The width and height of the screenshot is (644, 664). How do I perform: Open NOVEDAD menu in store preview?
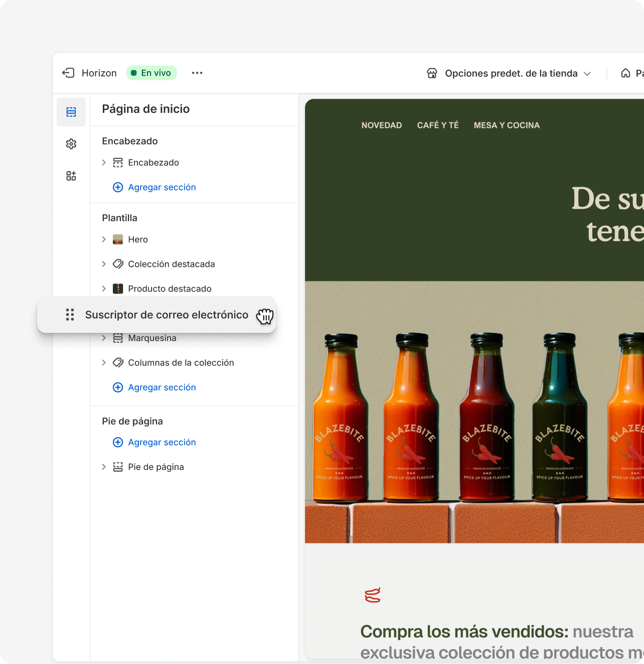(x=382, y=125)
